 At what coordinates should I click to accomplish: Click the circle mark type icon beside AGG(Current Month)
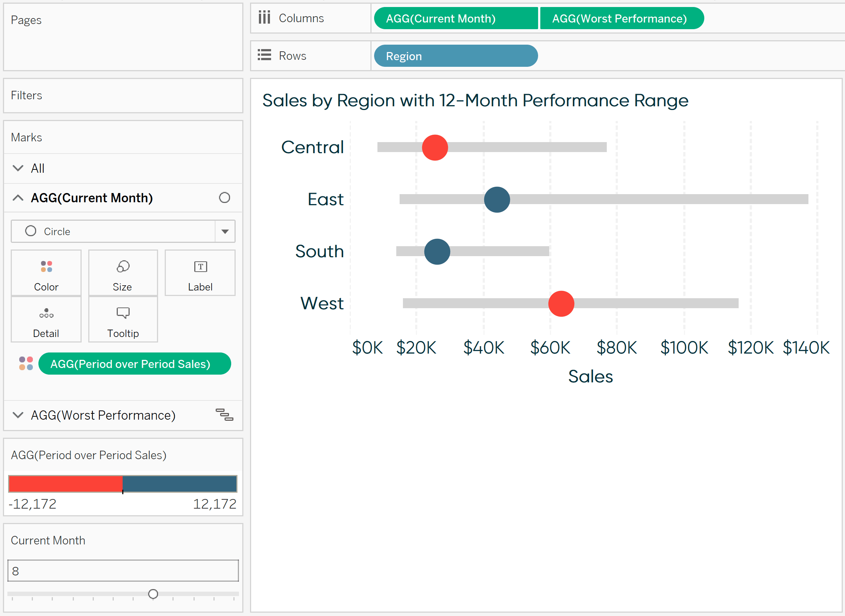225,197
